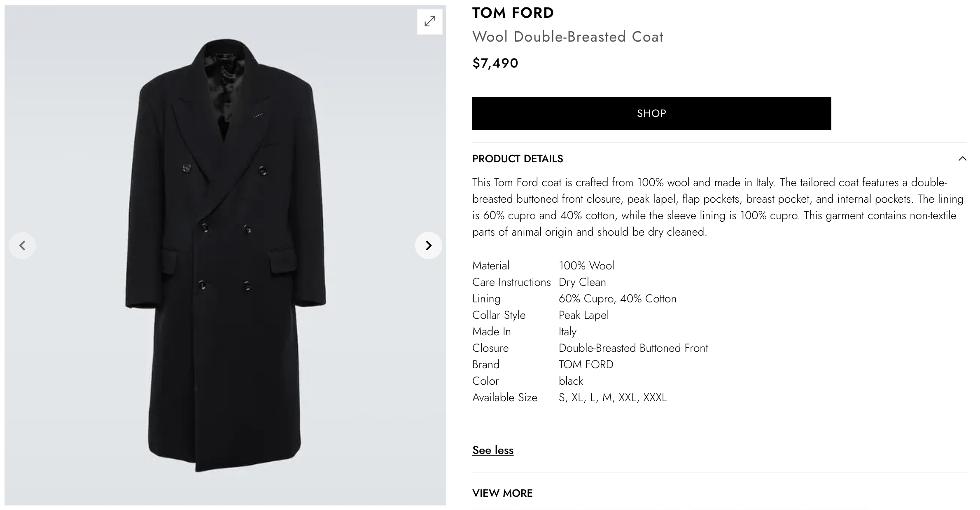The height and width of the screenshot is (510, 980).
Task: Collapse Product Details using the chevron
Action: (x=962, y=159)
